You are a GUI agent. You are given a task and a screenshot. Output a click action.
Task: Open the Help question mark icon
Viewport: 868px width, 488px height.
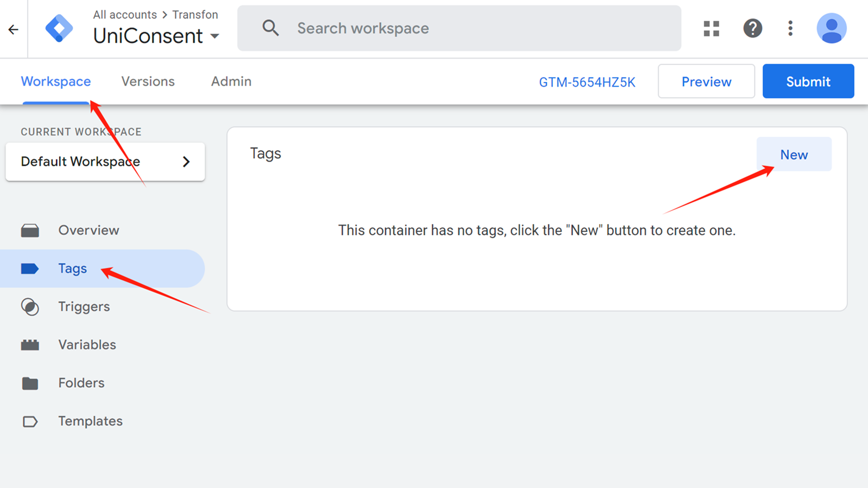752,28
